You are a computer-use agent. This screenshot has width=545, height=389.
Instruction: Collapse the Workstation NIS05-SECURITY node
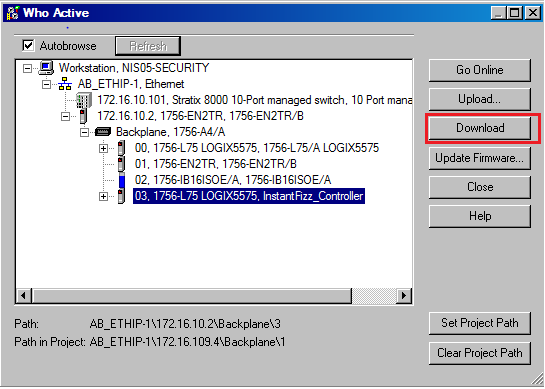coord(27,68)
